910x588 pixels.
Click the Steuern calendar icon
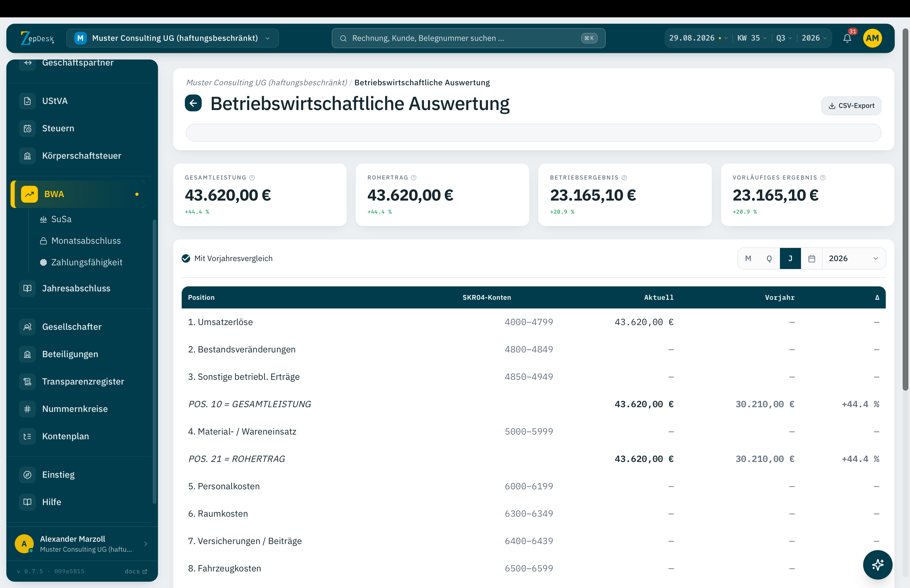pyautogui.click(x=27, y=129)
